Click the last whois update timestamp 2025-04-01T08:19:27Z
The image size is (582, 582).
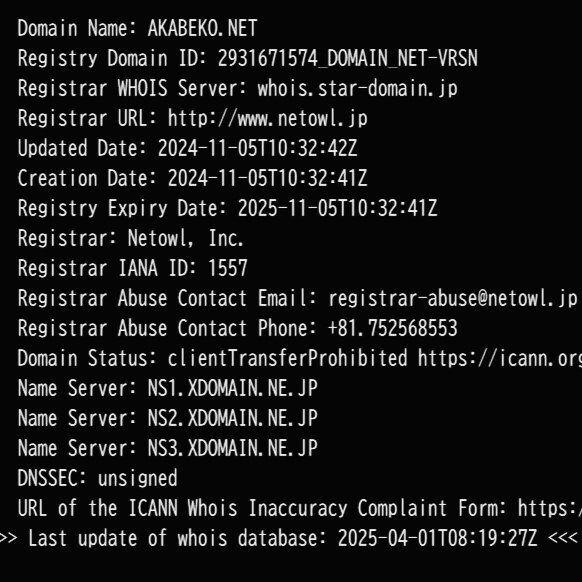(x=438, y=538)
